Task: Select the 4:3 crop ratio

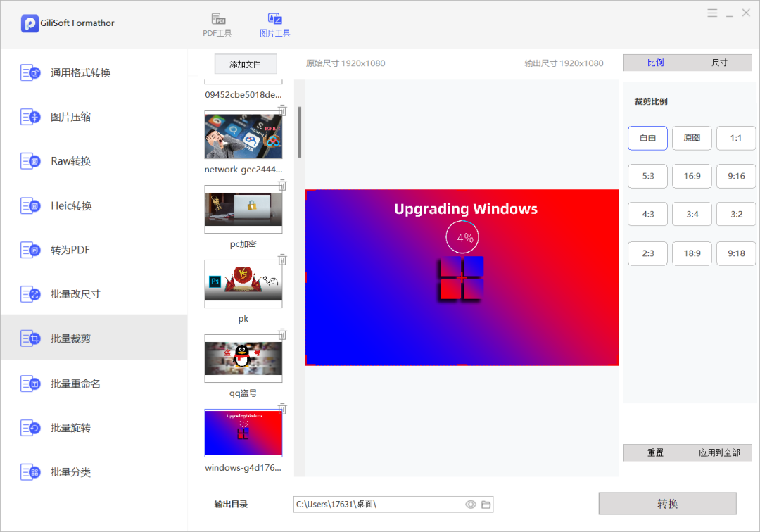Action: (647, 214)
